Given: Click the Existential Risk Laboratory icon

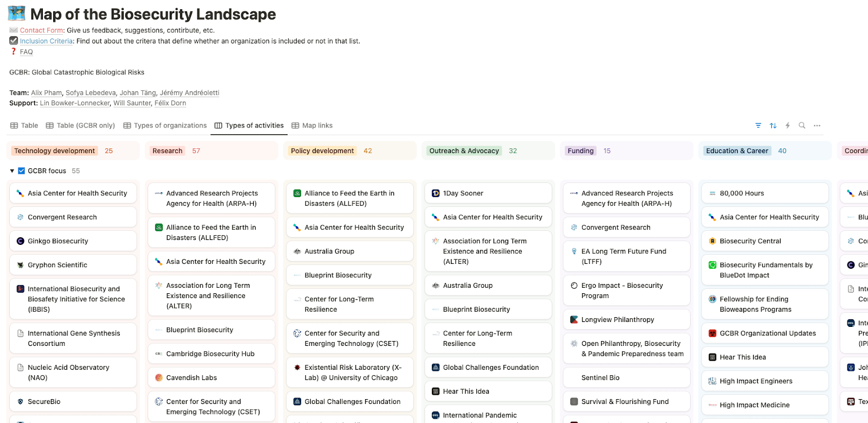Looking at the screenshot, I should pyautogui.click(x=297, y=368).
